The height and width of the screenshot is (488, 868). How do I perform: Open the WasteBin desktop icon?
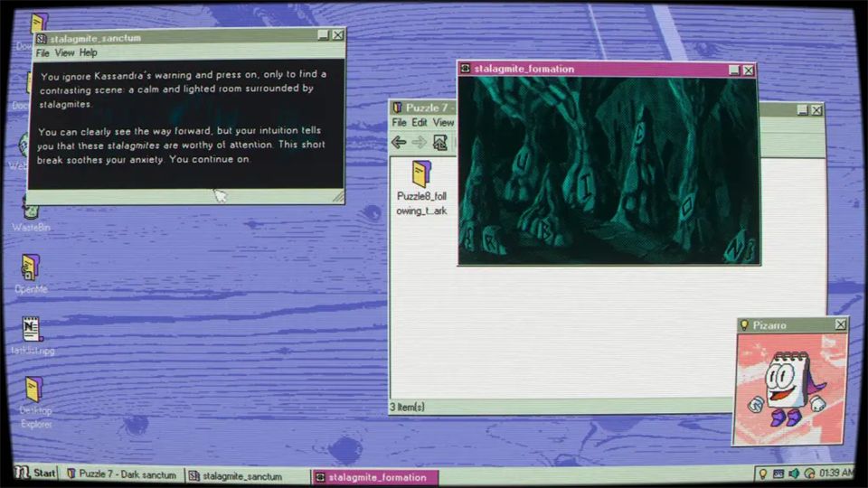pos(31,211)
